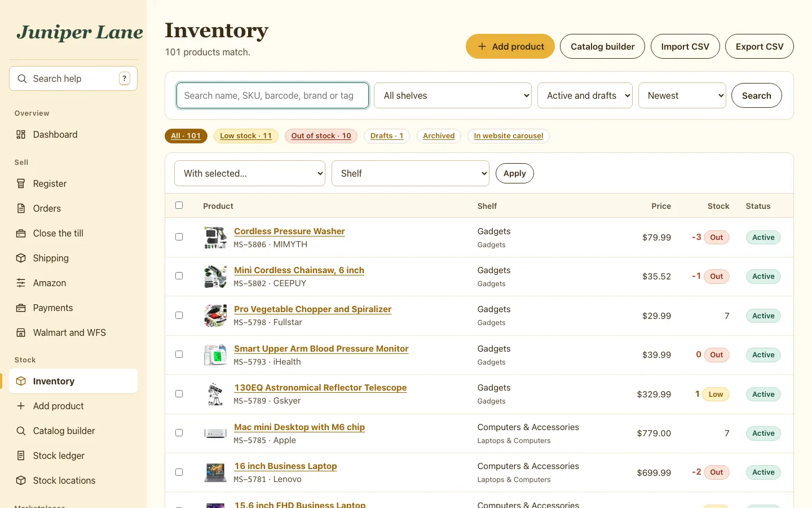Click the plus icon on the yellow Add product button
The width and height of the screenshot is (812, 508).
(482, 46)
